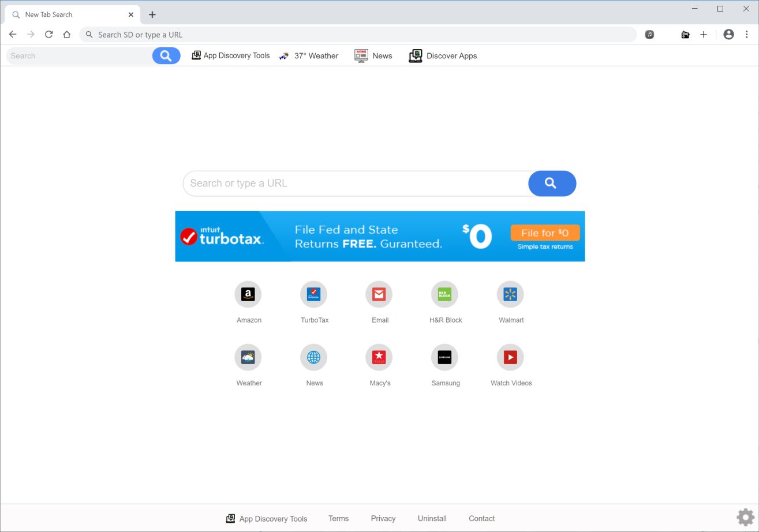The height and width of the screenshot is (532, 759).
Task: Go forward with the forward arrow
Action: click(31, 35)
